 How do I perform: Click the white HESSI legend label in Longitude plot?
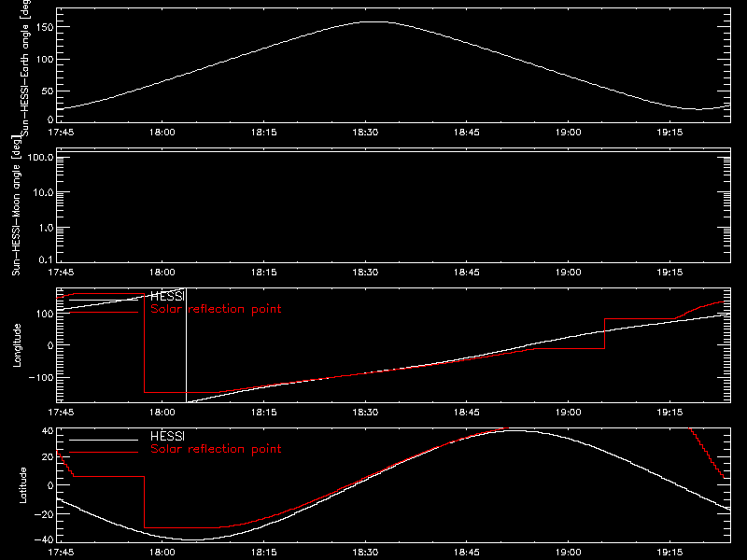(x=167, y=296)
